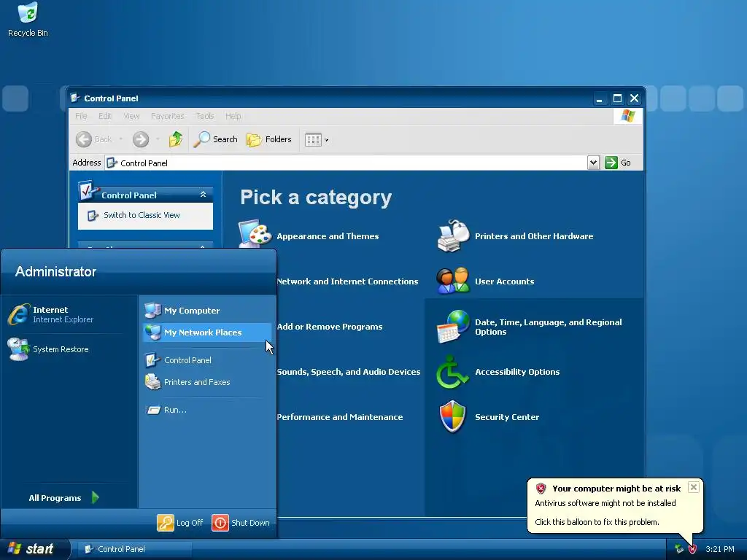
Task: Open Accessibility Options wheelchair icon
Action: [452, 372]
